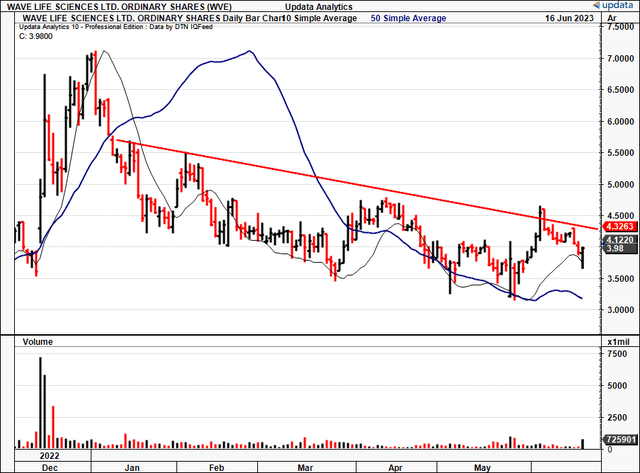The width and height of the screenshot is (640, 473).
Task: Click the 'Volume' panel label
Action: [38, 342]
